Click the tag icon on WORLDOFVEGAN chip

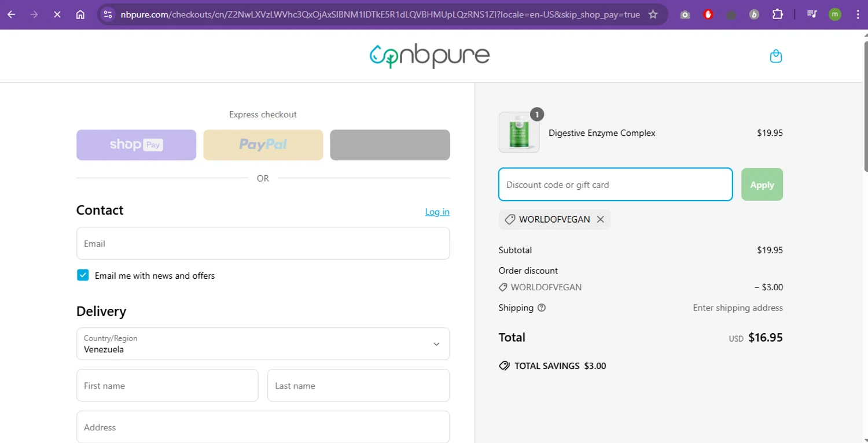click(x=510, y=219)
